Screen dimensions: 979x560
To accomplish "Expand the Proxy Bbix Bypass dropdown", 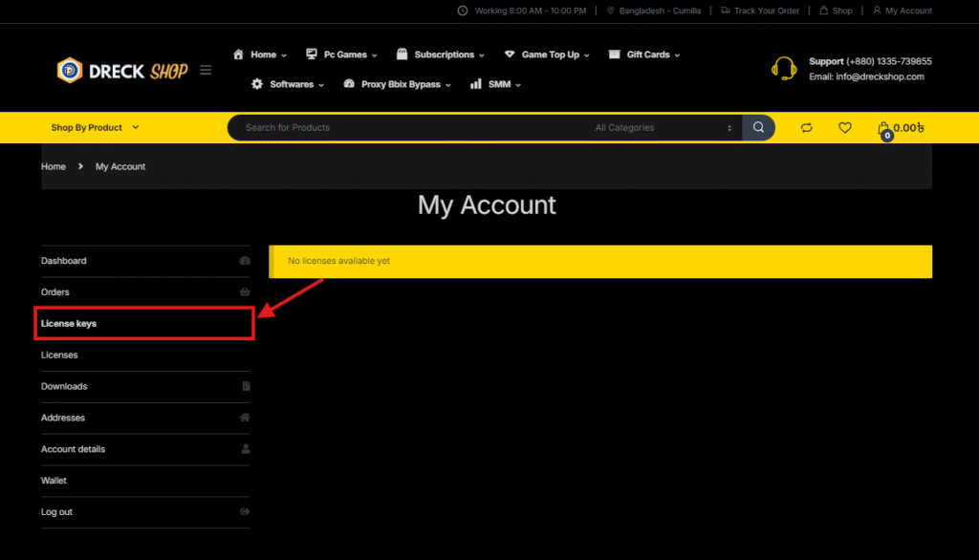I will pyautogui.click(x=448, y=85).
